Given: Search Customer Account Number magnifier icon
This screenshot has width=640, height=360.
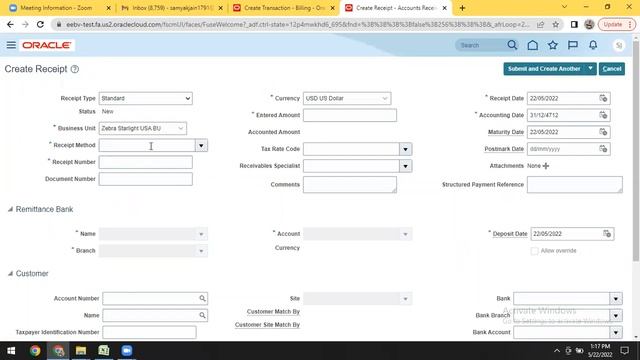Looking at the screenshot, I should (202, 298).
